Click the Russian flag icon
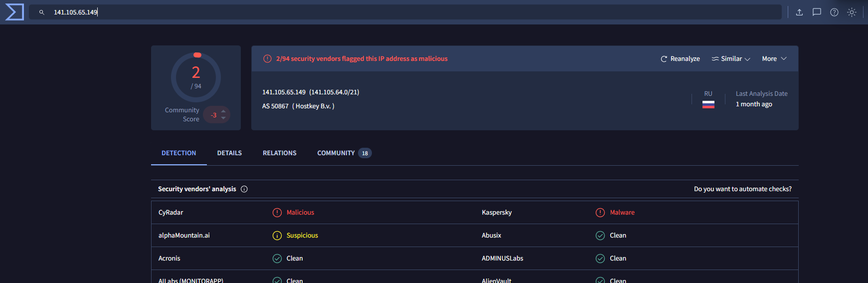The image size is (868, 283). coord(708,104)
